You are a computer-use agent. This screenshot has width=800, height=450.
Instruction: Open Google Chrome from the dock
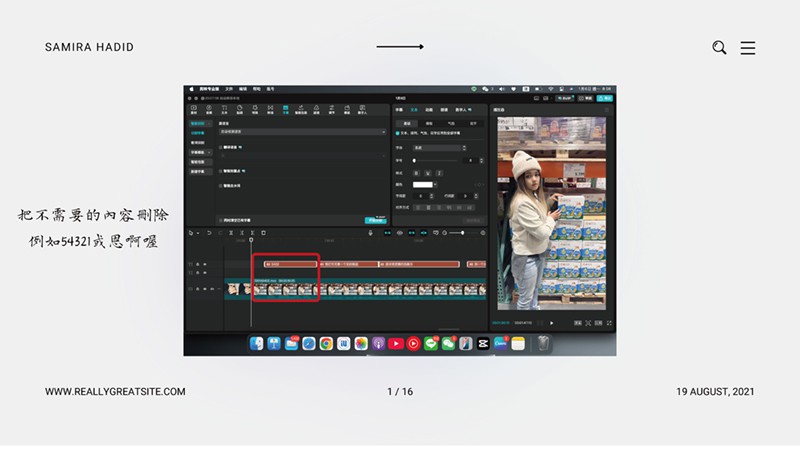326,343
